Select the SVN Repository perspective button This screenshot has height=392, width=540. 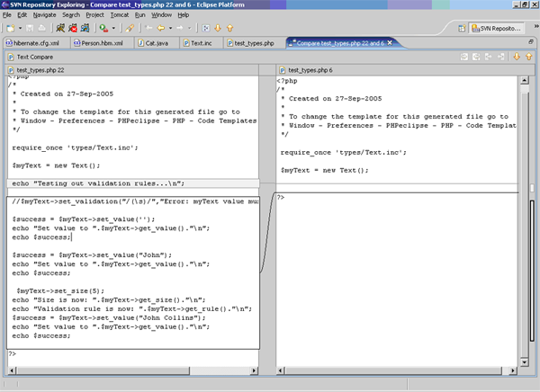(x=496, y=29)
